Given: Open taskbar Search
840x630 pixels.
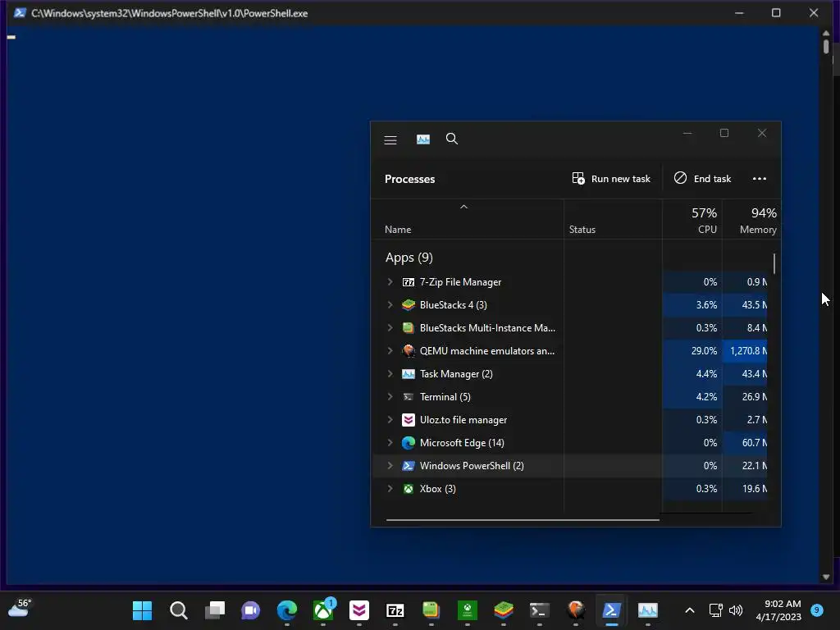Looking at the screenshot, I should (x=178, y=610).
